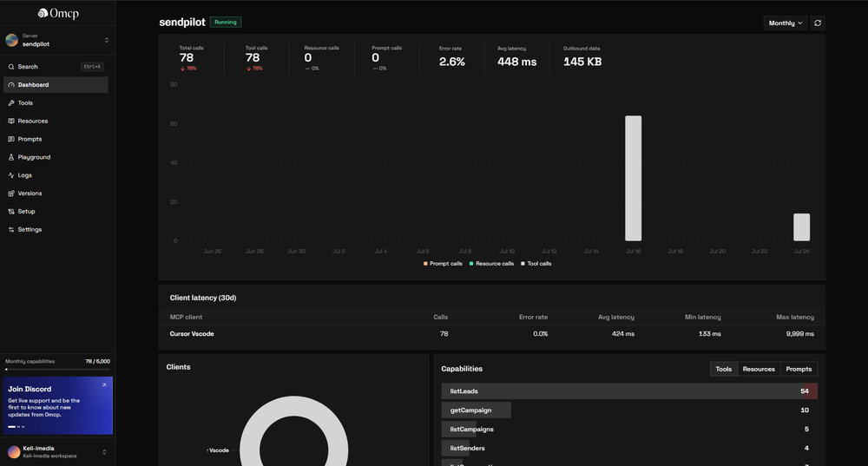Open the Prompts sidebar item

coord(56,139)
